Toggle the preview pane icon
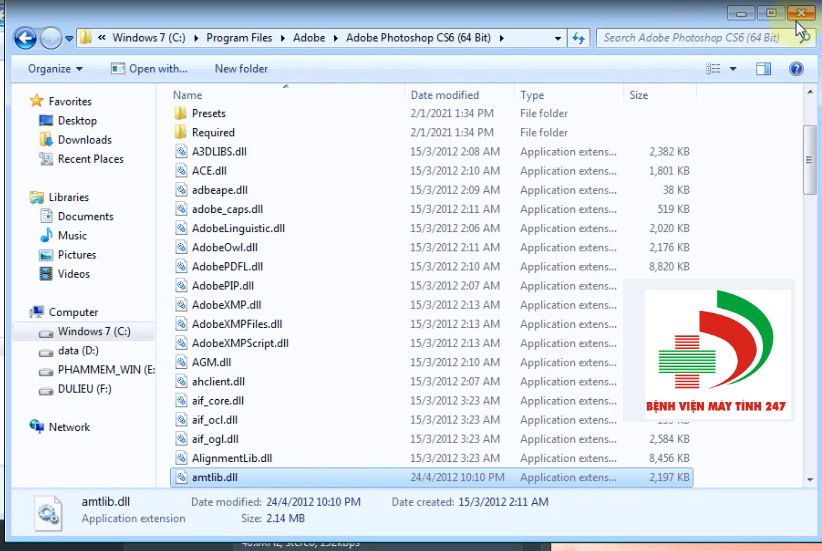The height and width of the screenshot is (551, 822). (763, 69)
